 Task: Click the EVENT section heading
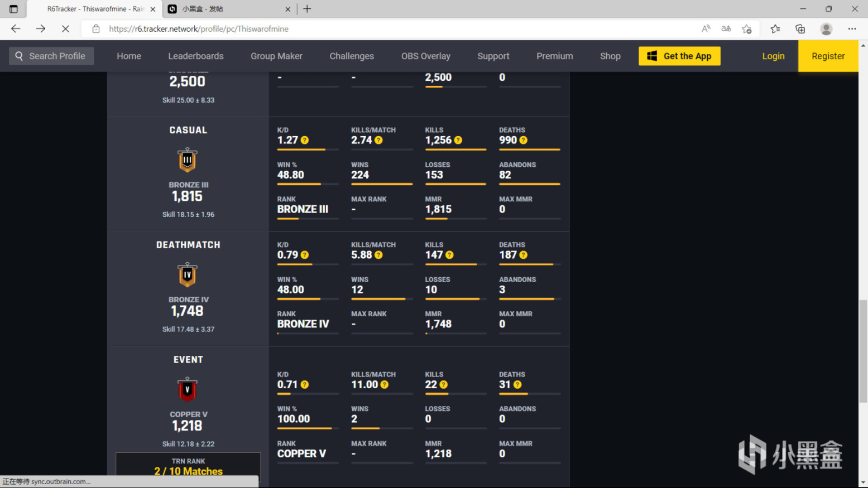[x=188, y=360]
